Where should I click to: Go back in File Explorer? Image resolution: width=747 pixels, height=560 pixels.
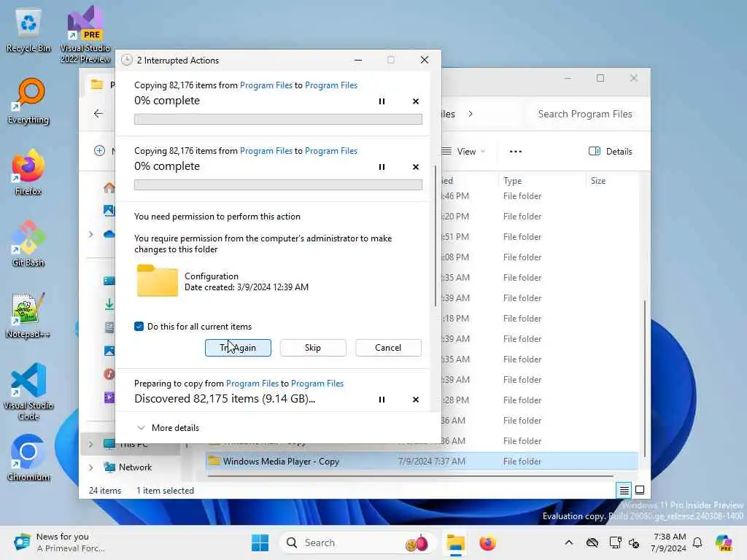tap(98, 113)
